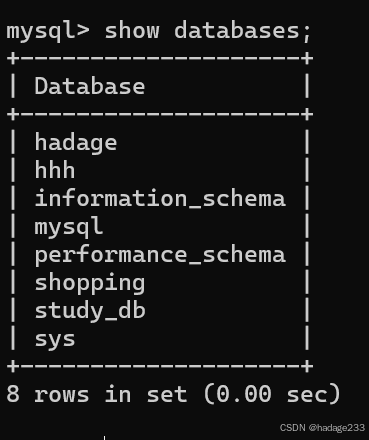Select performance_schema entry
The height and width of the screenshot is (440, 369).
coord(160,255)
